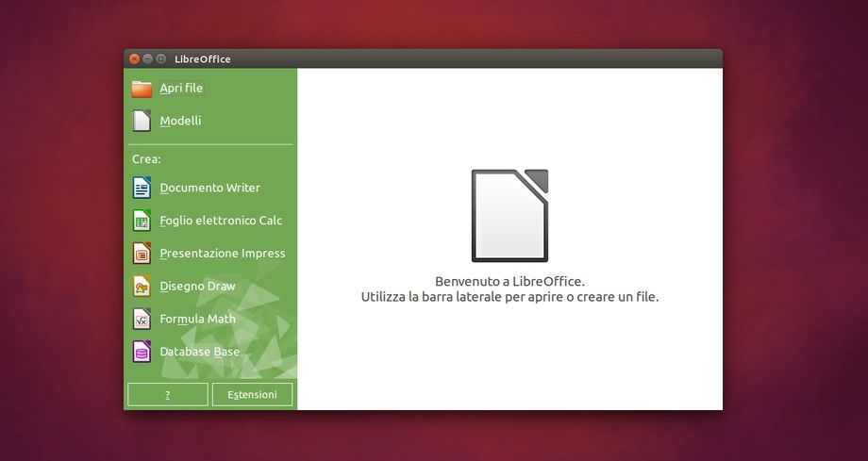Click the purple Base database icon
The width and height of the screenshot is (868, 461).
coord(142,352)
